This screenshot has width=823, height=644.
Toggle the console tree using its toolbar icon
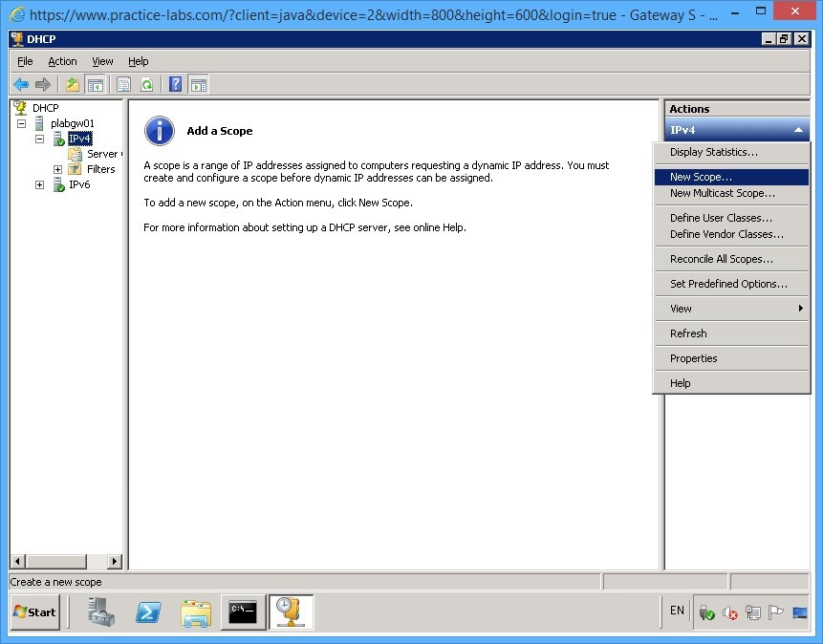tap(96, 83)
